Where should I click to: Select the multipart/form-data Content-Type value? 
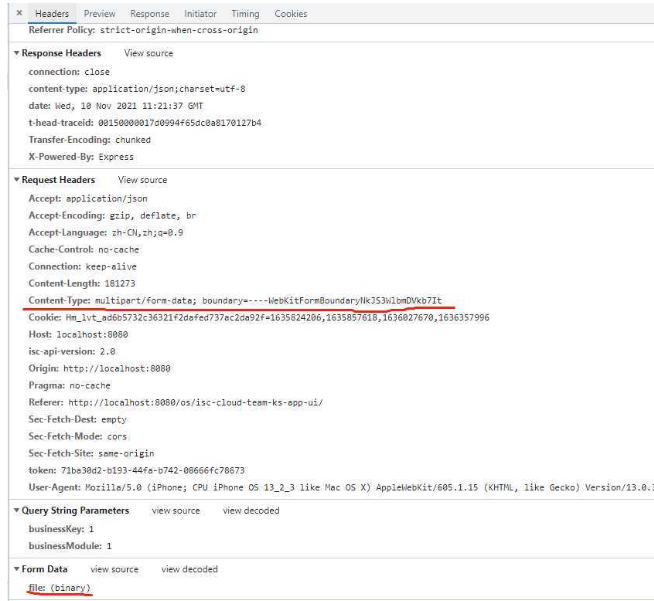(x=268, y=300)
